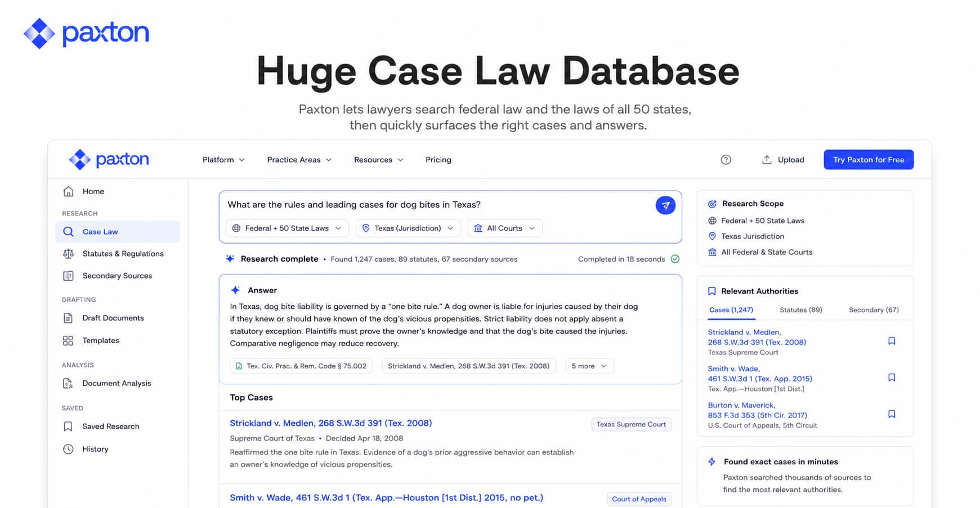Open the Texas (Jurisdiction) dropdown
The height and width of the screenshot is (508, 980).
tap(408, 228)
